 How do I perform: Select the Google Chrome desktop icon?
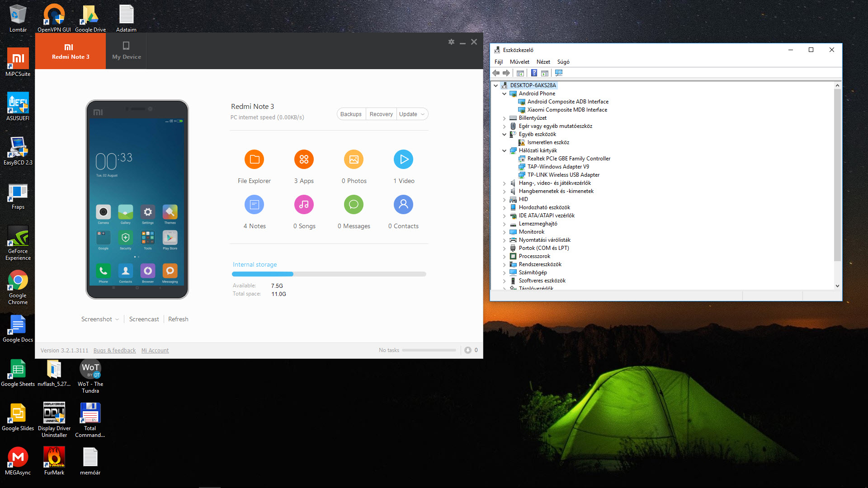pyautogui.click(x=18, y=287)
